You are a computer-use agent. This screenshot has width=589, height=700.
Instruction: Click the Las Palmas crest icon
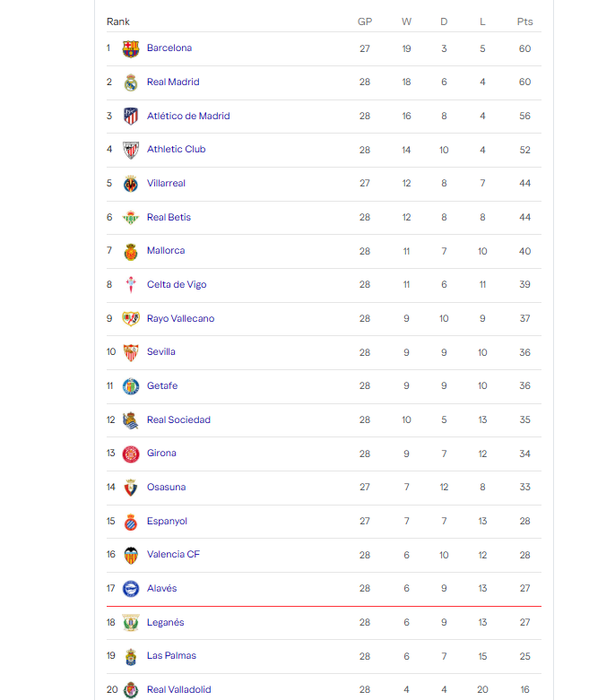(131, 656)
